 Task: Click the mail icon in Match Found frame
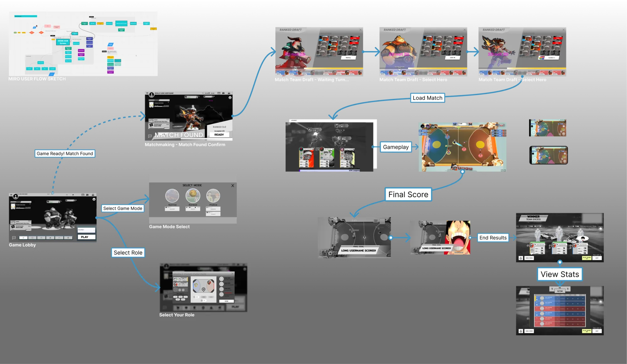219,93
